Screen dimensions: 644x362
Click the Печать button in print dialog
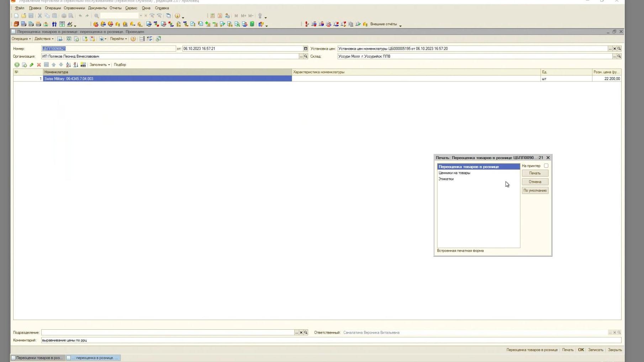535,173
